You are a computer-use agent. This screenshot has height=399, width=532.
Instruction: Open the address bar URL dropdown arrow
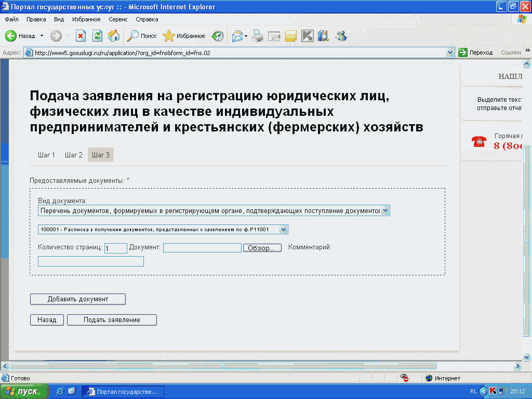(x=450, y=52)
